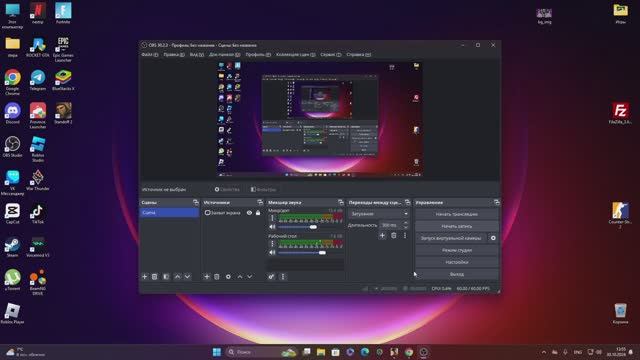Add a new source with plus icon

tap(207, 277)
